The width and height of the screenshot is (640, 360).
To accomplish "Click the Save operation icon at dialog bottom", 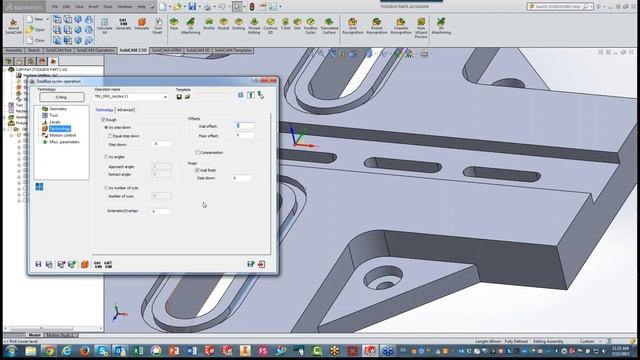I will point(38,264).
